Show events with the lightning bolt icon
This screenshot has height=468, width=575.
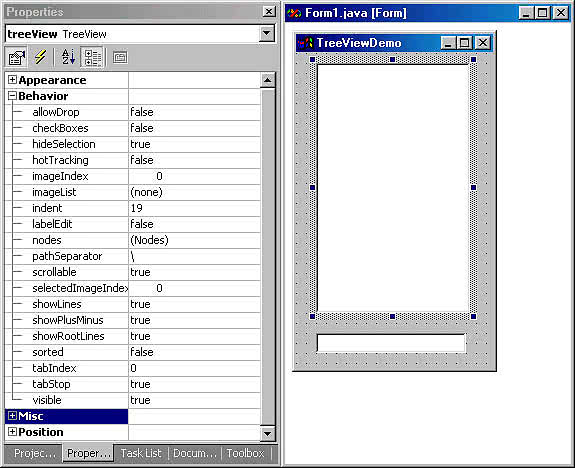pyautogui.click(x=40, y=58)
